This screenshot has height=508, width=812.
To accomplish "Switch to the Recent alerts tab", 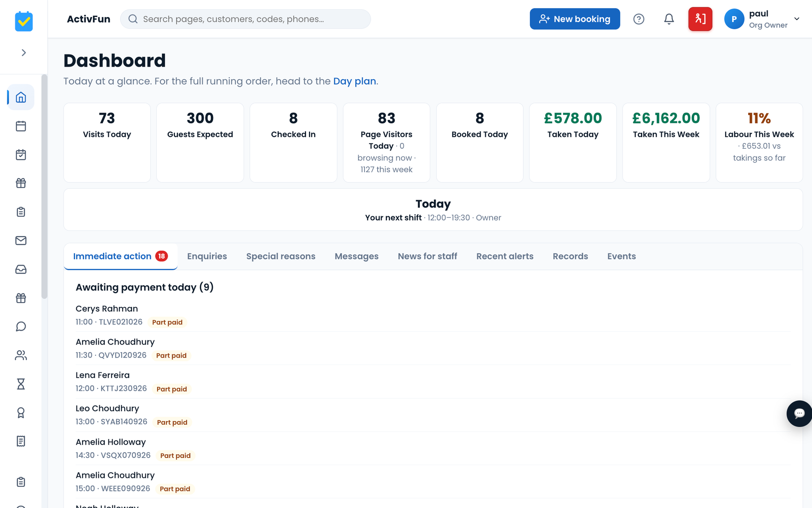I will (x=505, y=256).
